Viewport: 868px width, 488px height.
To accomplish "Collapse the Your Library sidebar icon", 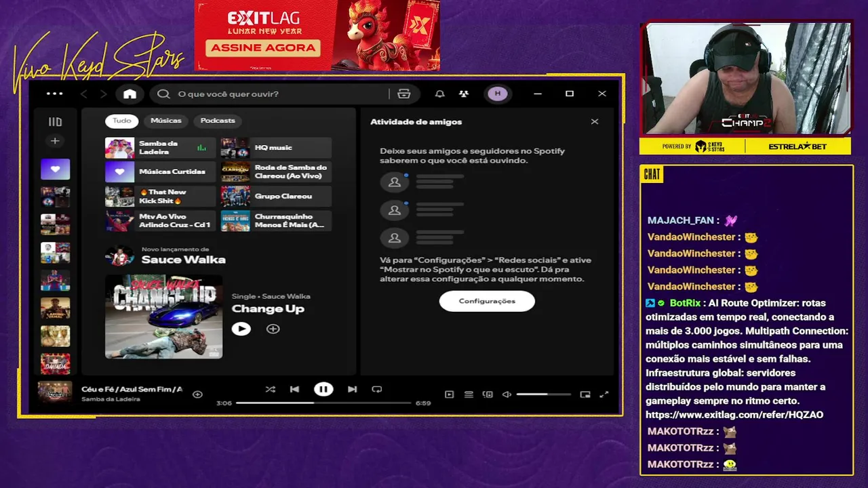I will click(55, 122).
